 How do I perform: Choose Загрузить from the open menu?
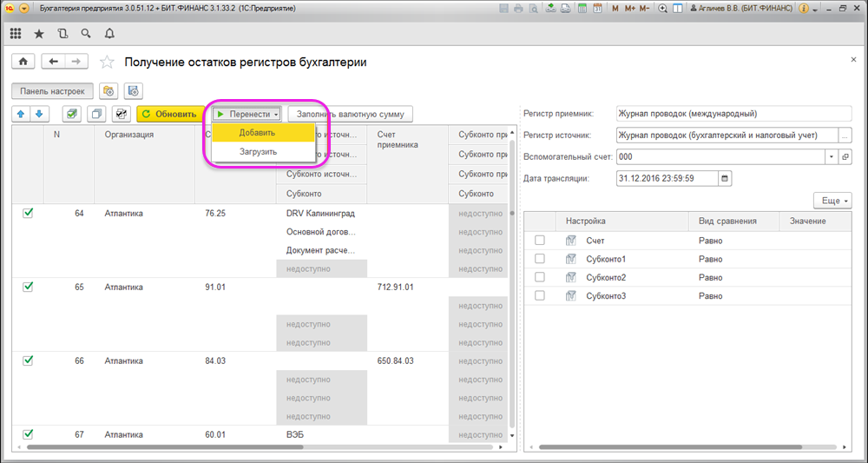(x=258, y=151)
